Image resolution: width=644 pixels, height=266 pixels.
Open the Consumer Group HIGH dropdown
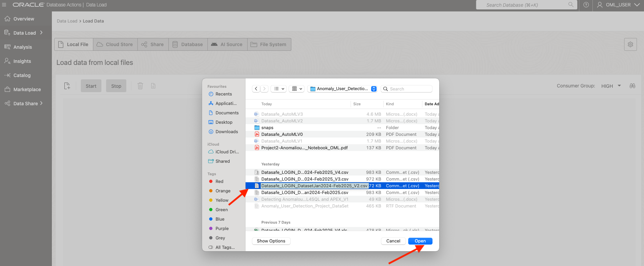coord(611,86)
